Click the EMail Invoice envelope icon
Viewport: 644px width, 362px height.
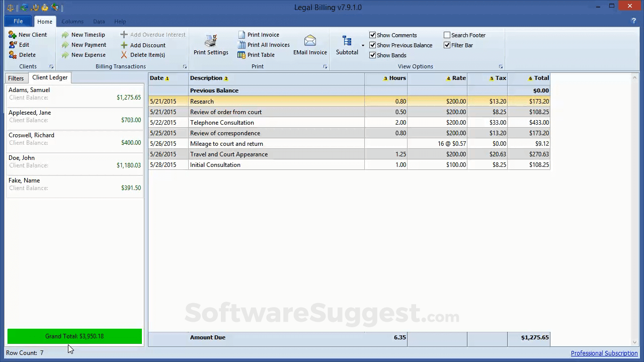point(310,41)
